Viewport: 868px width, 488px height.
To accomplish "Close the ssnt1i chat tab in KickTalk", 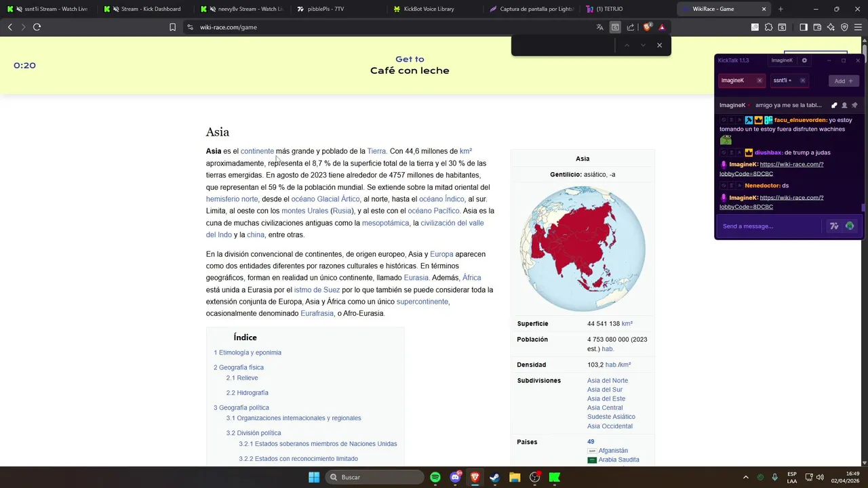I will coord(802,81).
